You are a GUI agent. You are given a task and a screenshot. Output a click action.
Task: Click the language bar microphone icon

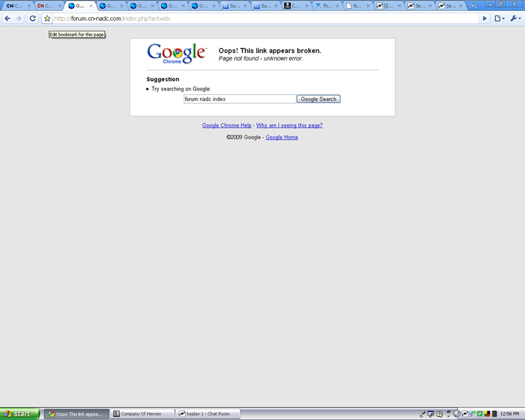423,414
